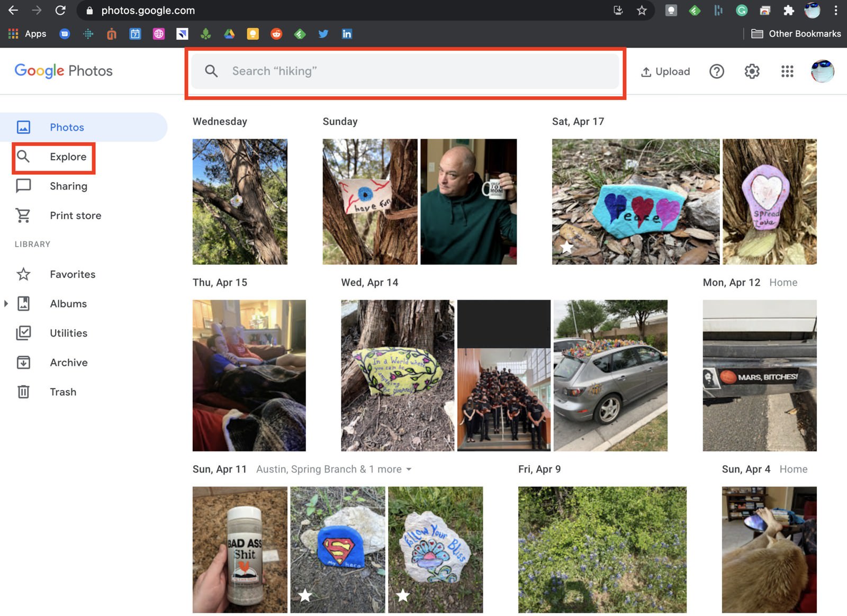Expand Austin, Spring Branch locations dropdown
The height and width of the screenshot is (616, 847).
pos(409,469)
